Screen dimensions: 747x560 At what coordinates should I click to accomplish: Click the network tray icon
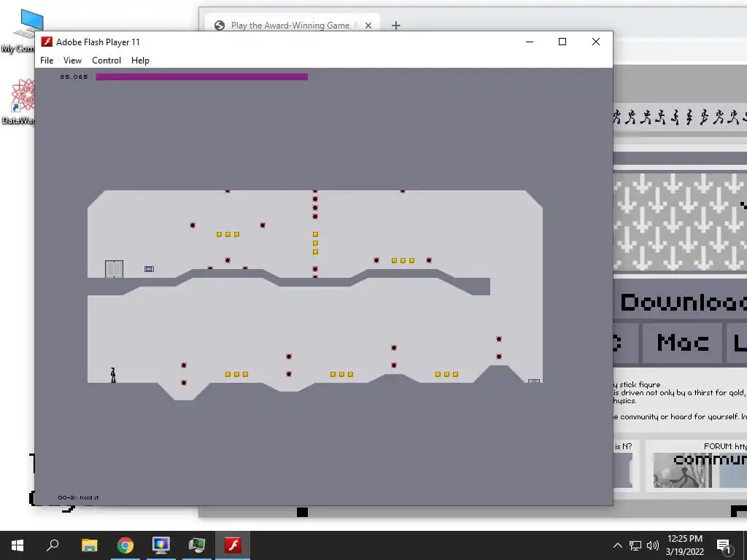635,545
